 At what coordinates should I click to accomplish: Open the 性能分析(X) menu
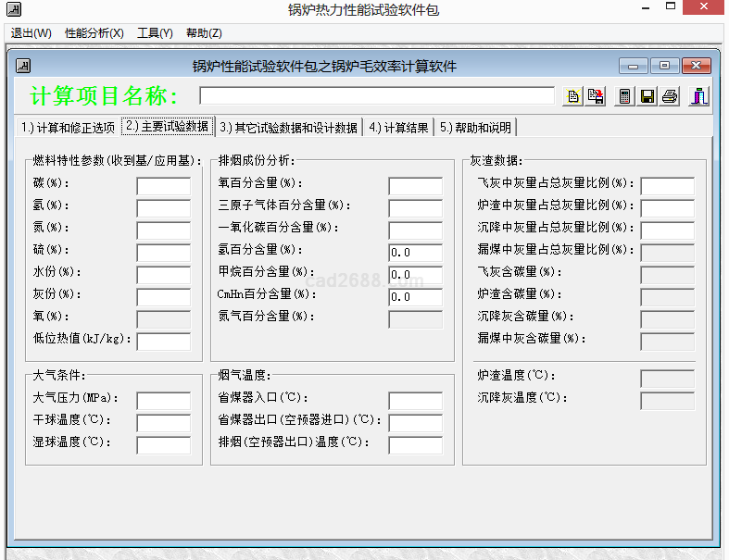(x=94, y=33)
